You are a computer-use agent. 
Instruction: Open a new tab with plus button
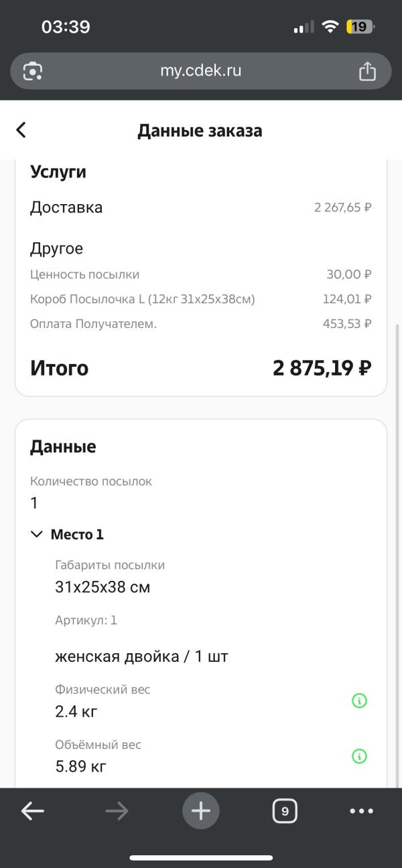[x=201, y=811]
